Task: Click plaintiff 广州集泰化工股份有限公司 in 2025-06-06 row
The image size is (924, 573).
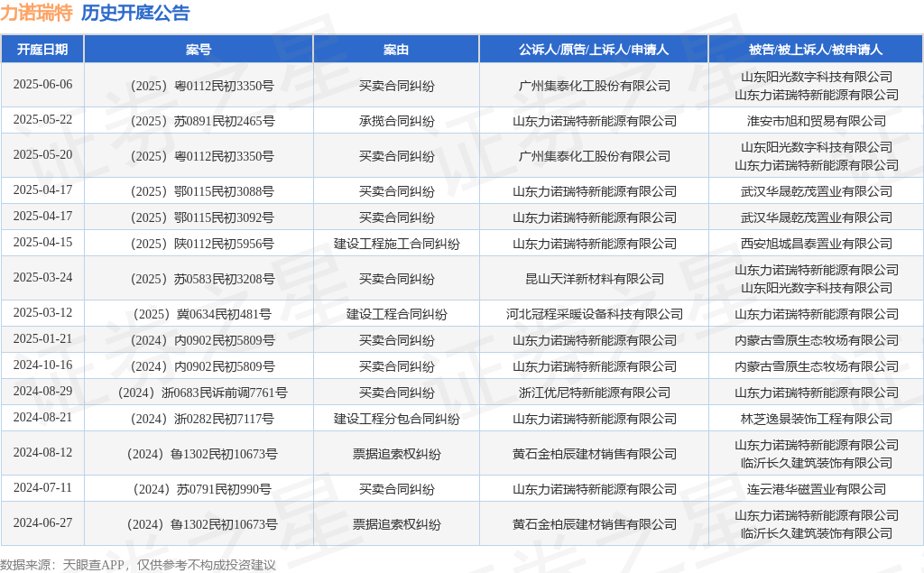Action: click(594, 86)
